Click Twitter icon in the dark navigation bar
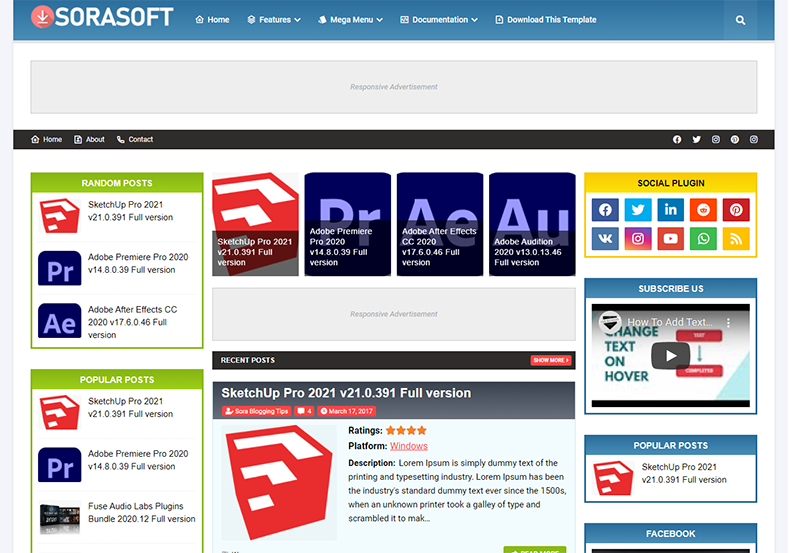This screenshot has height=553, width=789. point(696,139)
